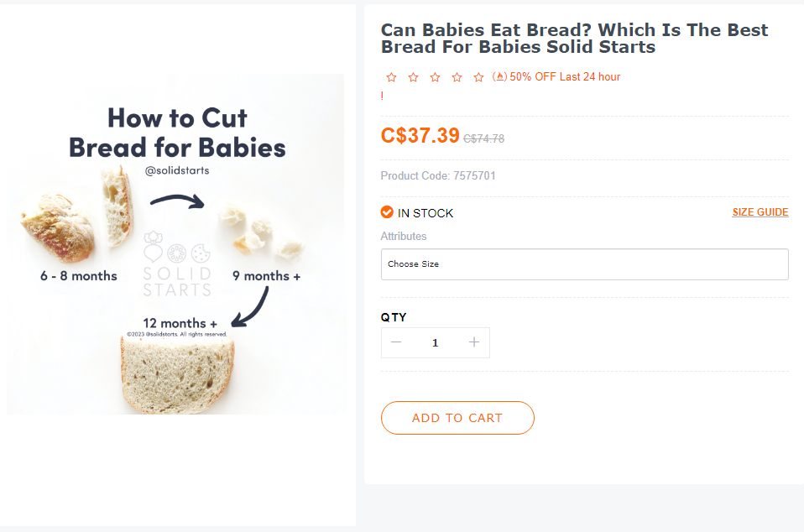Click the crossed-out C$74.78 original price
This screenshot has height=532, width=804.
click(x=483, y=139)
